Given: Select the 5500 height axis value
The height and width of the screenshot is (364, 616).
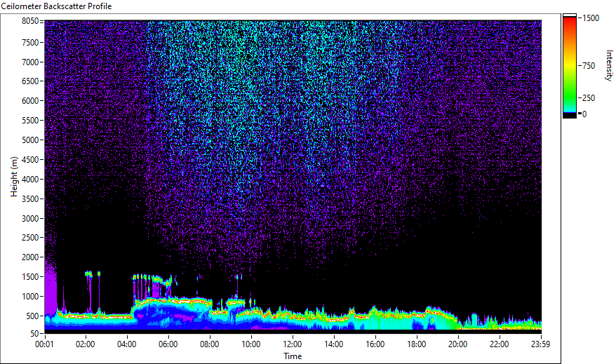Looking at the screenshot, I should click(x=30, y=121).
